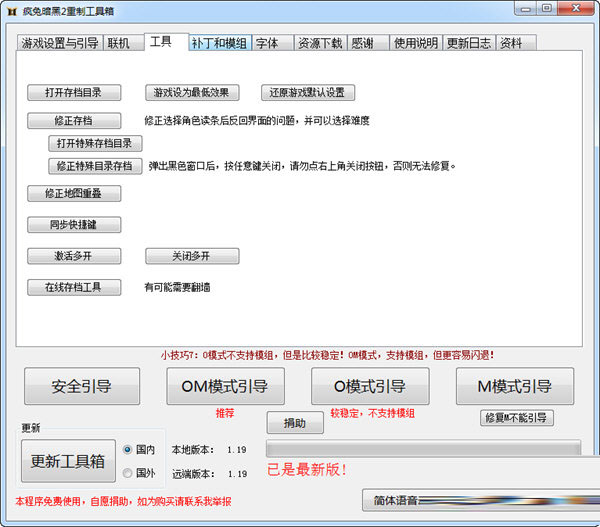Click 游戏设为最低效果 button
This screenshot has width=600, height=527.
click(192, 93)
